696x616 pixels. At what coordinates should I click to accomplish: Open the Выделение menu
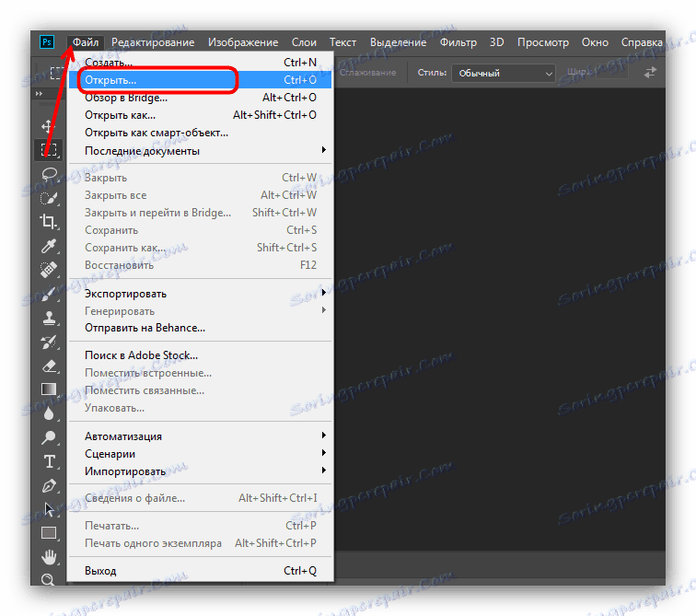(x=398, y=42)
